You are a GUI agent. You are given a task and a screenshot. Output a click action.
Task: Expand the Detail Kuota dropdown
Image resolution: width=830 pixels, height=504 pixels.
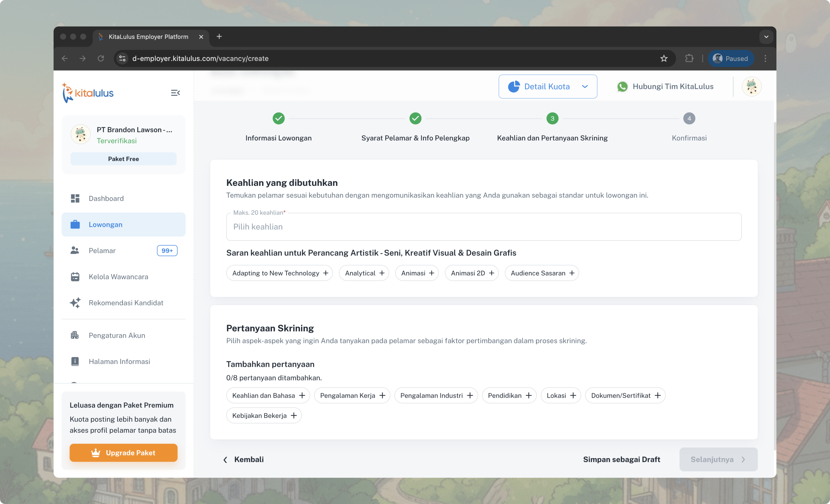click(x=548, y=86)
